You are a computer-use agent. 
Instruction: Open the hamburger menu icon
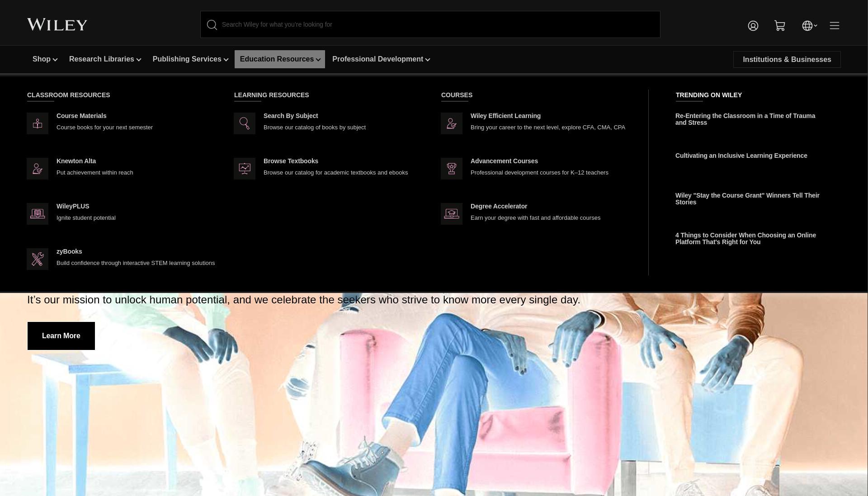point(835,26)
